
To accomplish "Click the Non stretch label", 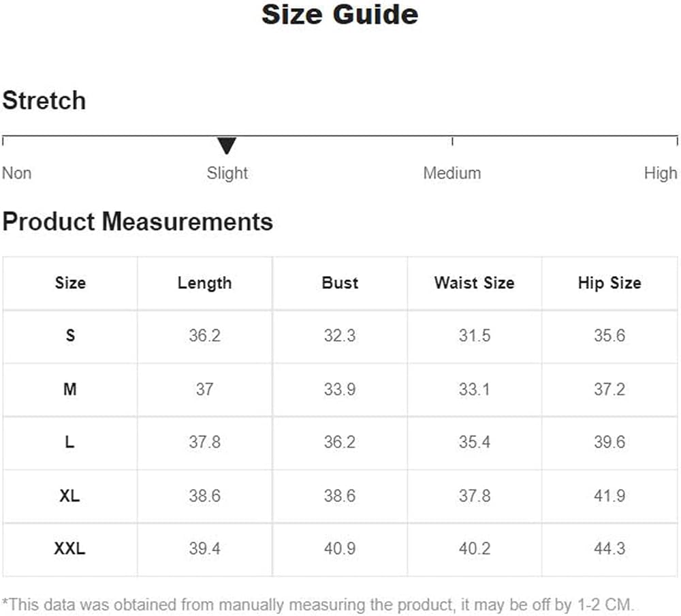I will (16, 173).
